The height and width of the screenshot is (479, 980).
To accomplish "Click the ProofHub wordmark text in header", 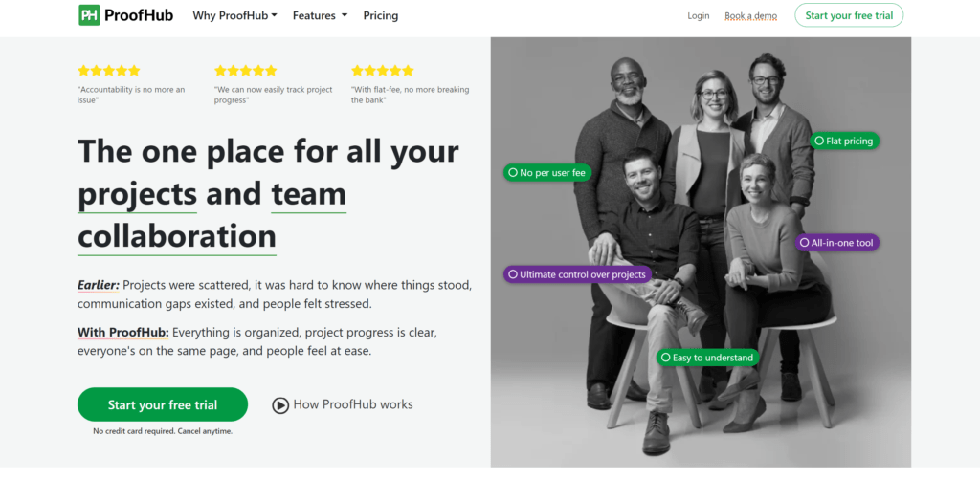I will 139,15.
